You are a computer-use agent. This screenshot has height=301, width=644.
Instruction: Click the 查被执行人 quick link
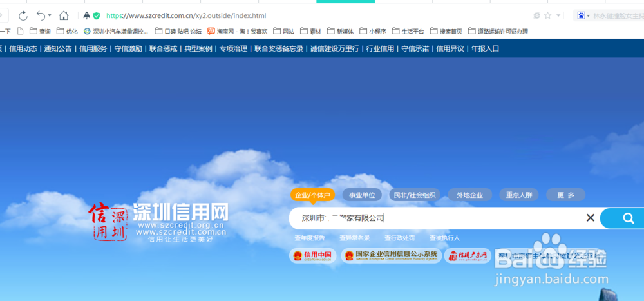click(x=445, y=238)
